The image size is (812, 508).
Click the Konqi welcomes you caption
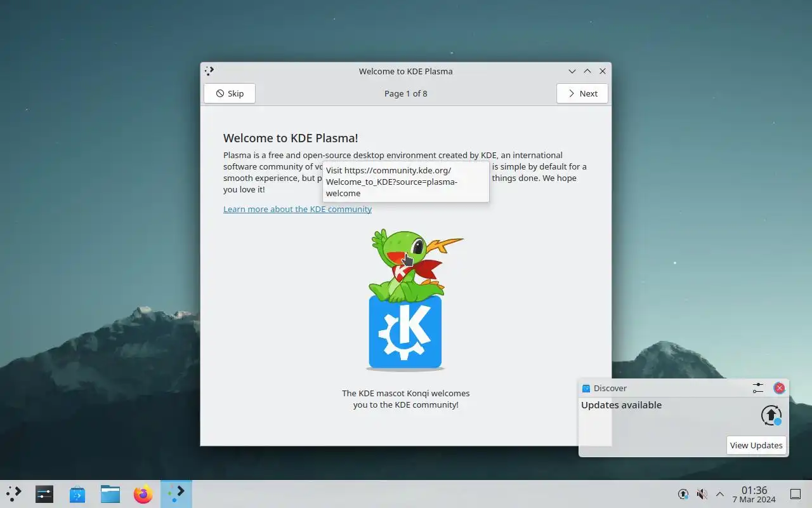[x=406, y=399]
